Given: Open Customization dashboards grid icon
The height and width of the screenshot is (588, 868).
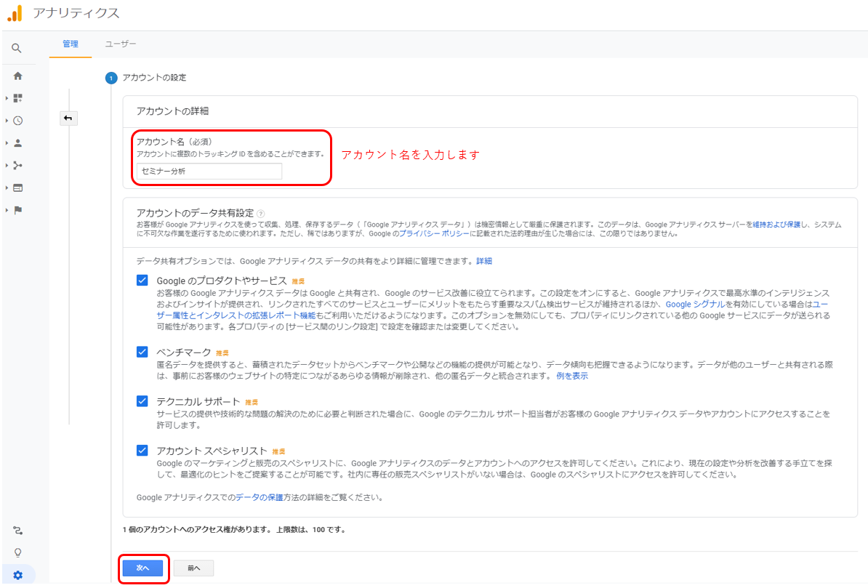Looking at the screenshot, I should click(x=17, y=98).
